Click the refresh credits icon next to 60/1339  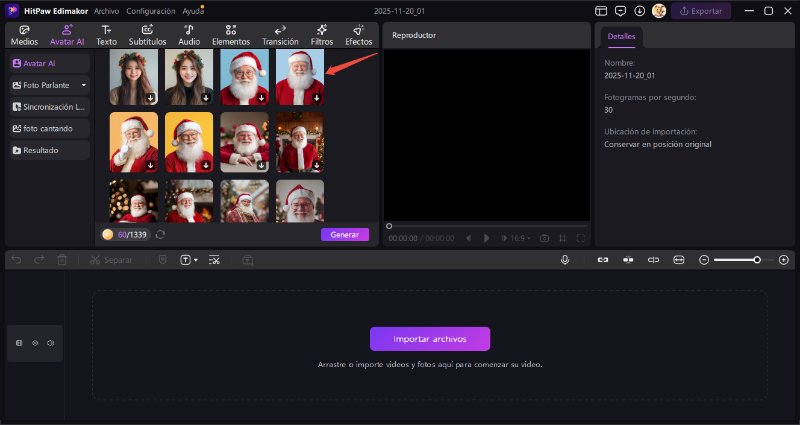pyautogui.click(x=160, y=234)
